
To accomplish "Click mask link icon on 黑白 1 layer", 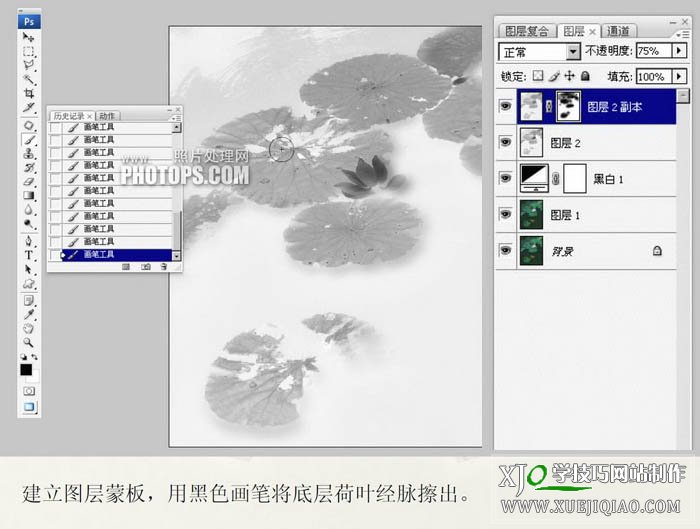I will point(556,179).
